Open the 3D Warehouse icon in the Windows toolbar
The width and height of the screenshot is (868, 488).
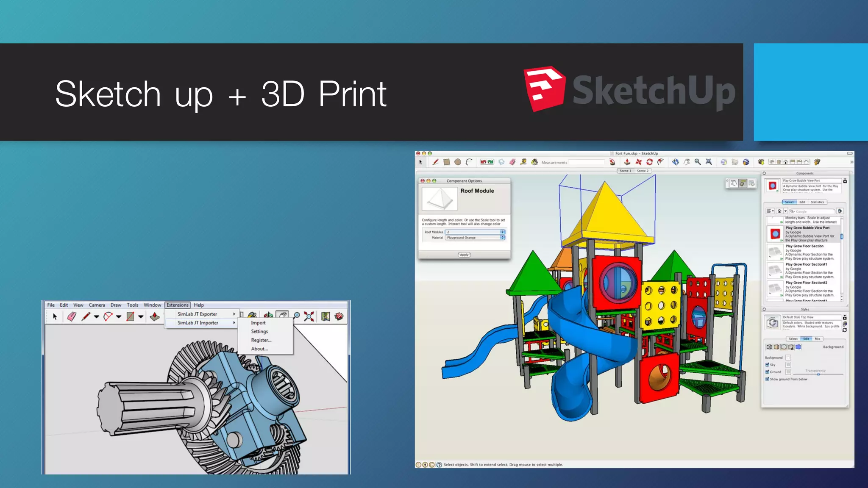point(339,316)
